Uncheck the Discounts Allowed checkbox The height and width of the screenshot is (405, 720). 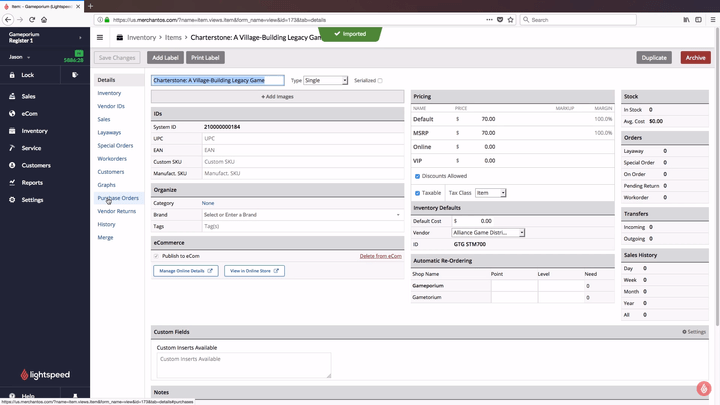click(418, 176)
